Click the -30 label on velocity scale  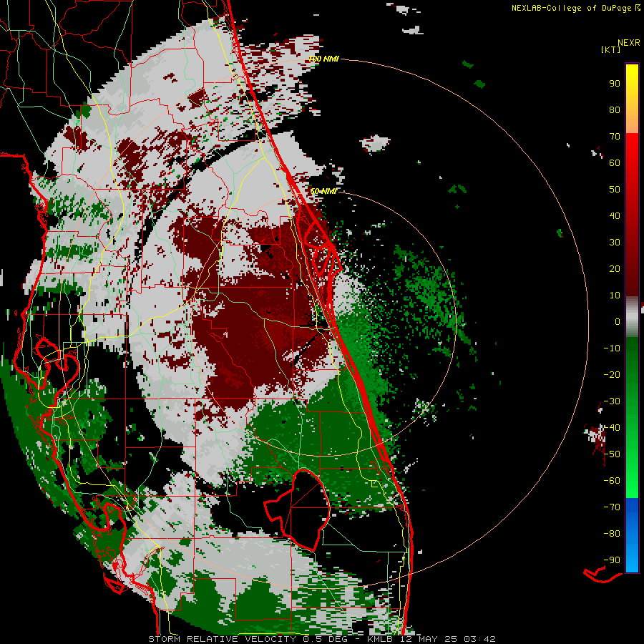(612, 401)
